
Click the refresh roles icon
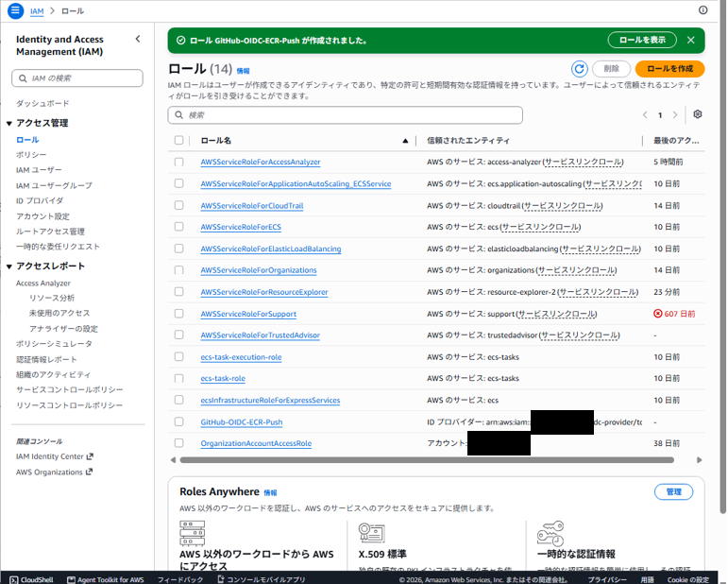point(579,69)
